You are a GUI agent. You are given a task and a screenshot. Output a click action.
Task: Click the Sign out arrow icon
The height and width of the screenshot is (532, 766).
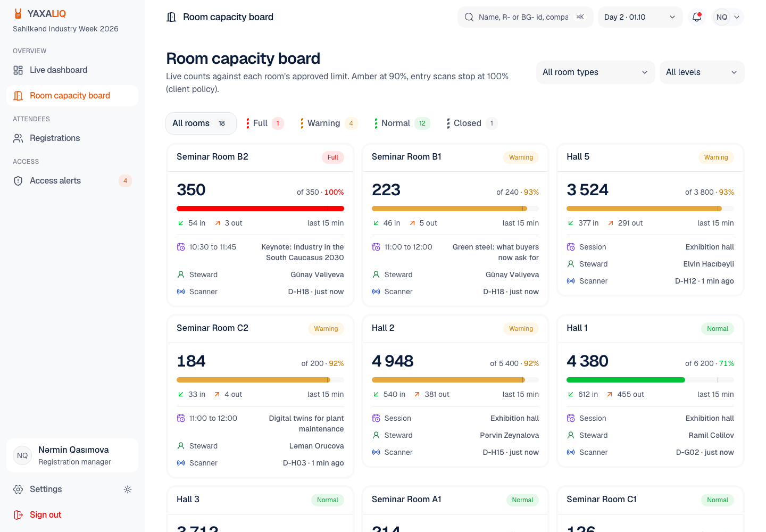click(x=18, y=515)
